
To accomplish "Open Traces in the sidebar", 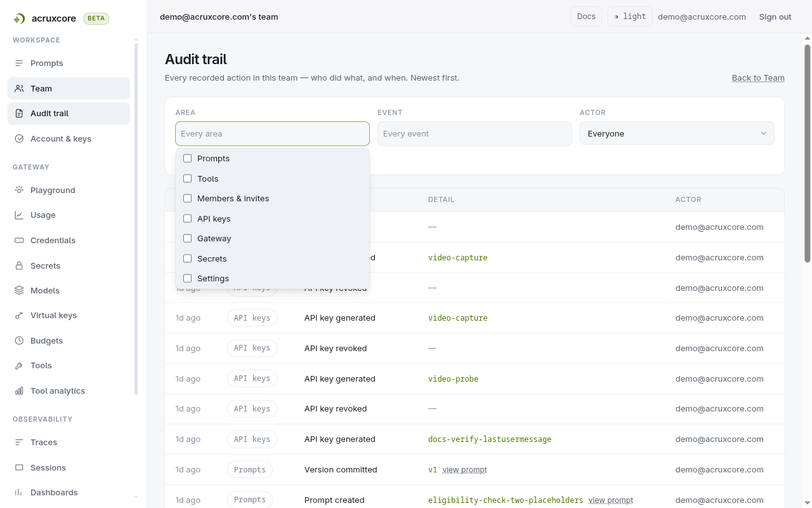I will 69,443.
